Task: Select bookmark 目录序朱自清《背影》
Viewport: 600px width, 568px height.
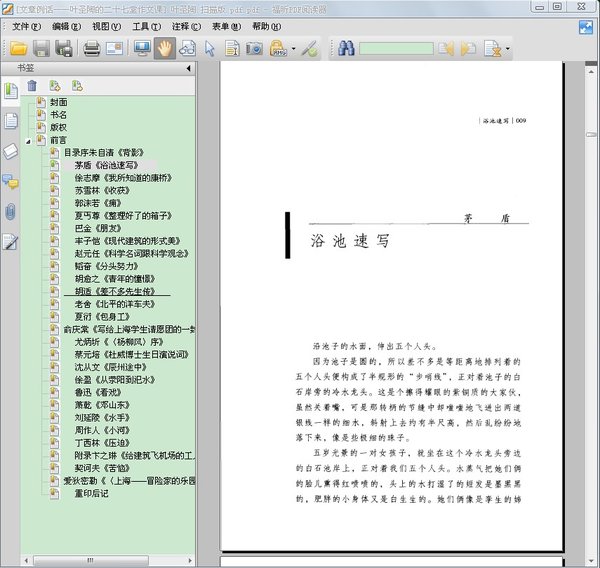Action: coord(104,153)
